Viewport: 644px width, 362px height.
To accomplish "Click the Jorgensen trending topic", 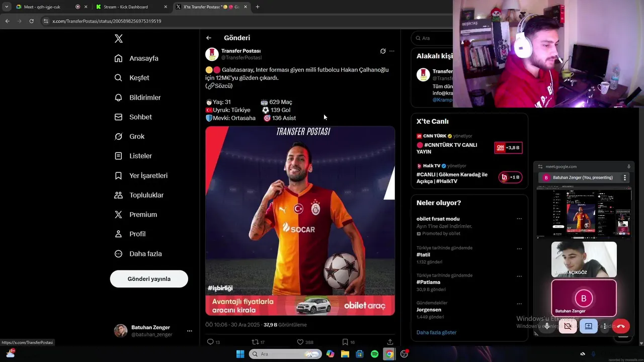I will pyautogui.click(x=429, y=310).
